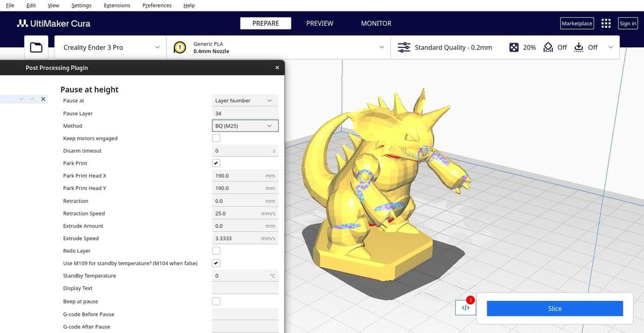Image resolution: width=644 pixels, height=333 pixels.
Task: Click the Display Text field
Action: (x=245, y=288)
